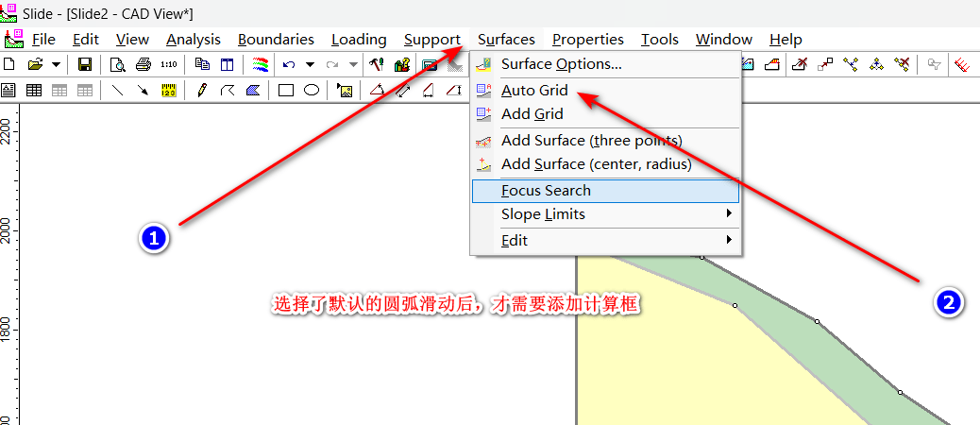980x425 pixels.
Task: Click the greyed filter funnel icon
Action: coord(935,64)
